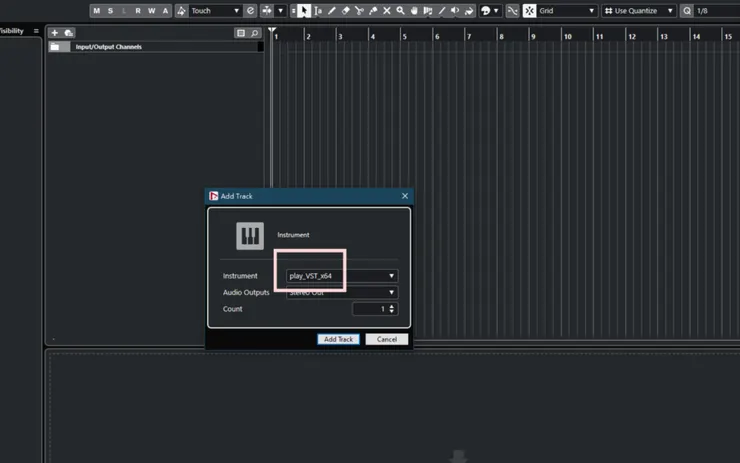Click the Q quantize icon
The height and width of the screenshot is (463, 740).
[687, 10]
